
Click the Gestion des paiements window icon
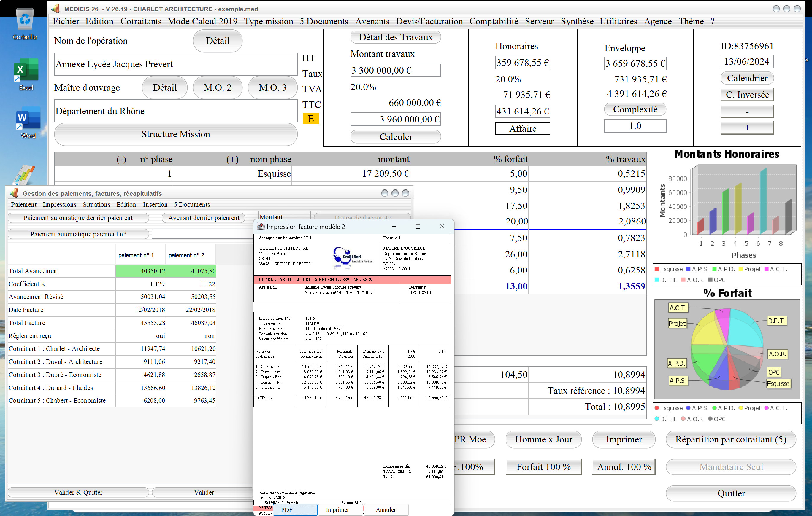click(x=14, y=193)
